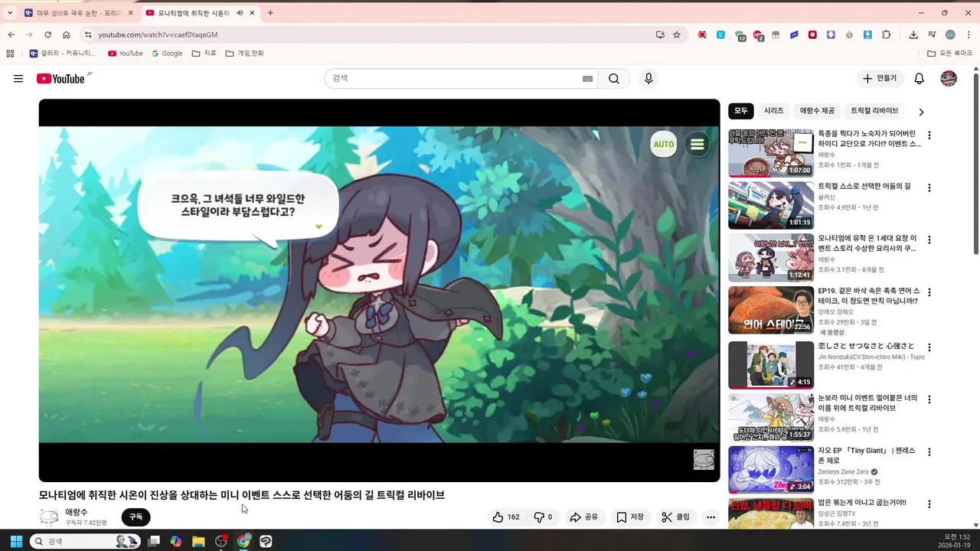Dislike the video with thumbs-down
The height and width of the screenshot is (551, 980).
tap(543, 517)
